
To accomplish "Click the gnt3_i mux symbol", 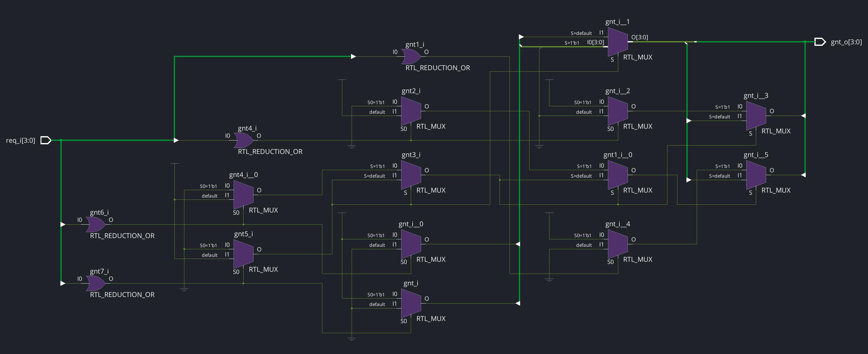I will tap(411, 175).
